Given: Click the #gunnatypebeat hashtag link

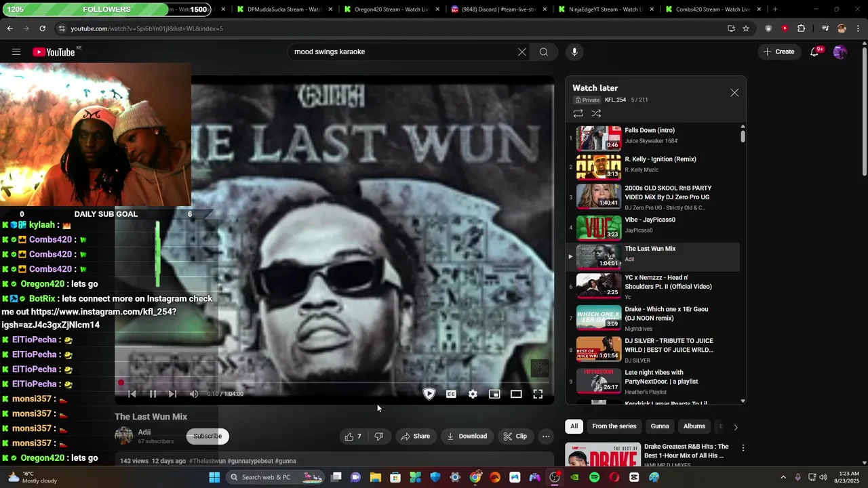Looking at the screenshot, I should (x=250, y=461).
